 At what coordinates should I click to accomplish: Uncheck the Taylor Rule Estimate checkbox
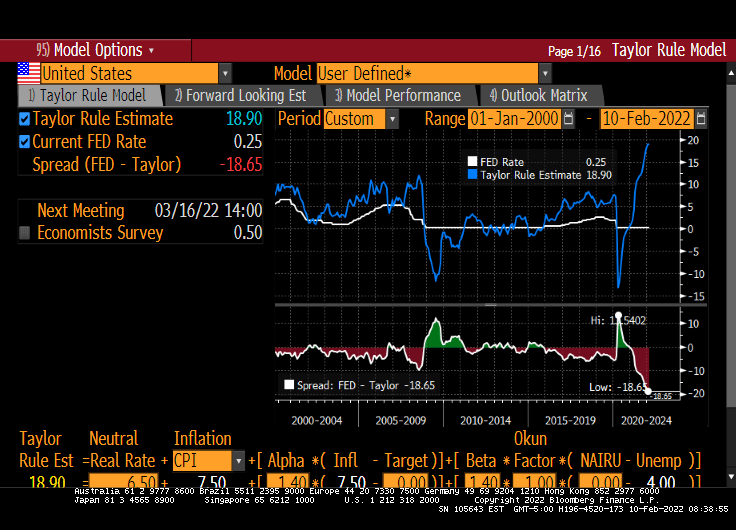point(25,119)
